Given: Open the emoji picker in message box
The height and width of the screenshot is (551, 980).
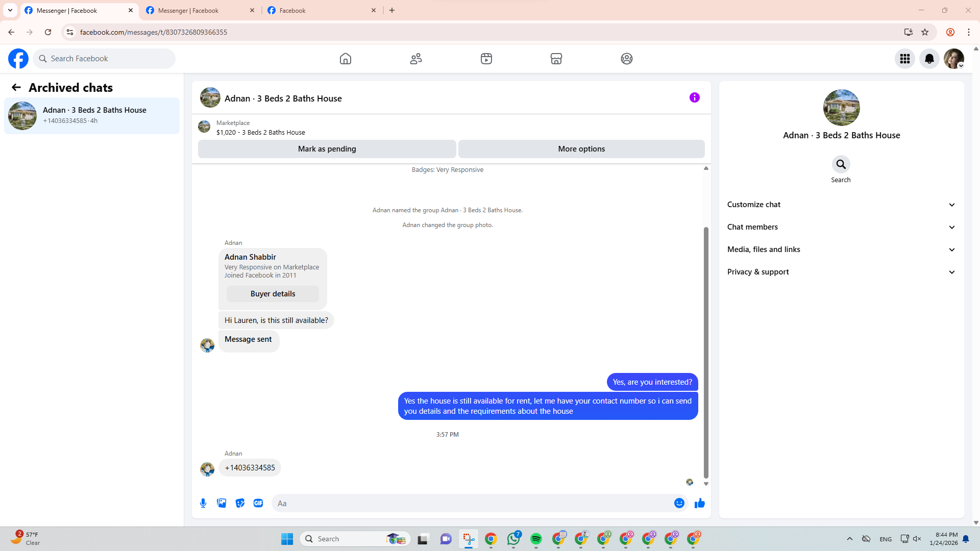Looking at the screenshot, I should 679,503.
